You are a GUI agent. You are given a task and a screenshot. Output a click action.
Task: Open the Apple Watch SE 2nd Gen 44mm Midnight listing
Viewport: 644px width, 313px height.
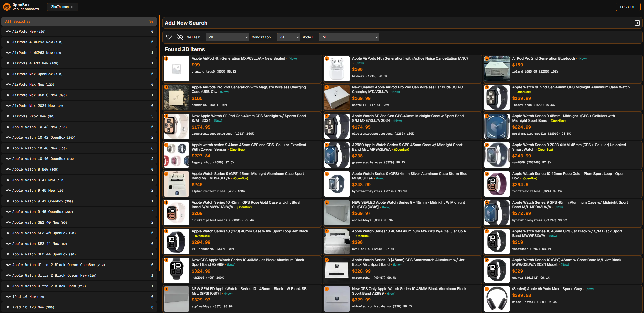pyautogui.click(x=571, y=87)
